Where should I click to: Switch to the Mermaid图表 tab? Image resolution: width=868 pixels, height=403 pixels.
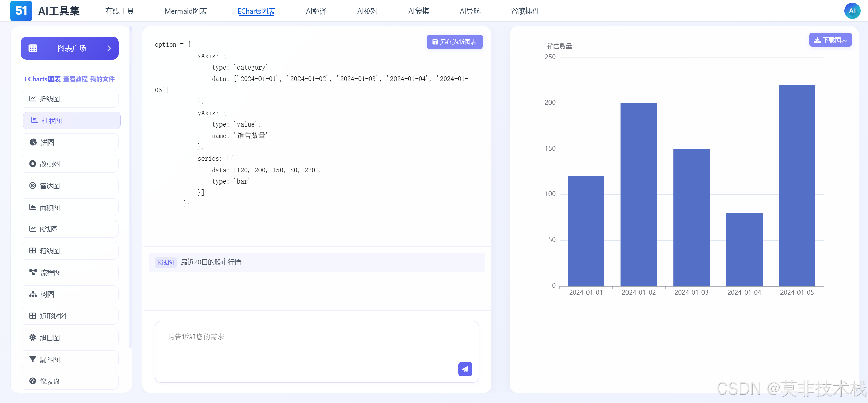tap(186, 11)
